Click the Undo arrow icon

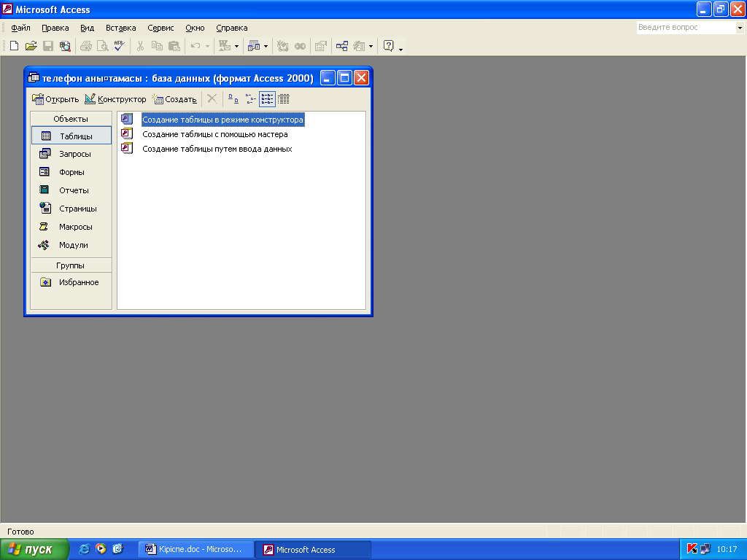point(196,46)
